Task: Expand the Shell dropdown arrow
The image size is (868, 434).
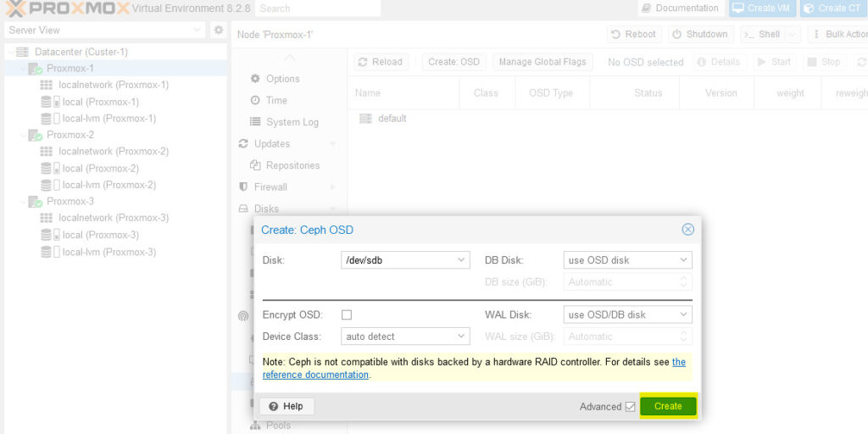Action: coord(793,34)
